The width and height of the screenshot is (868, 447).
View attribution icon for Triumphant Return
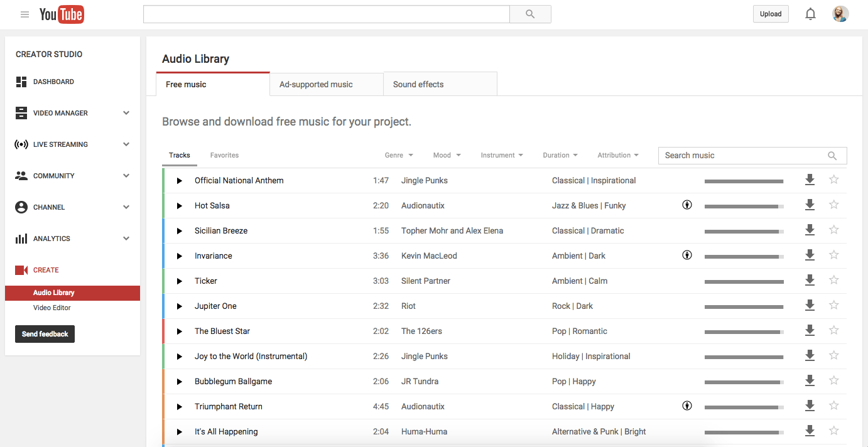687,406
